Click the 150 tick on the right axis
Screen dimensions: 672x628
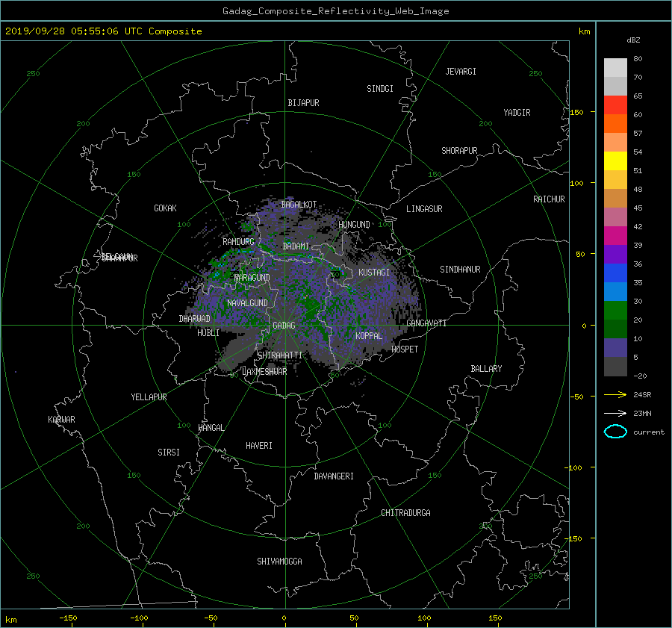click(x=576, y=112)
